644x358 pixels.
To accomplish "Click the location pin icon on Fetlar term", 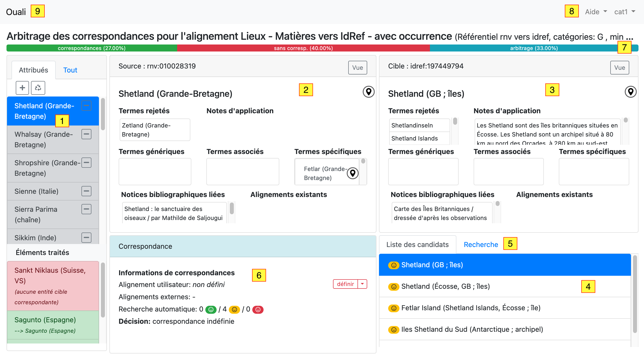I will tap(353, 172).
